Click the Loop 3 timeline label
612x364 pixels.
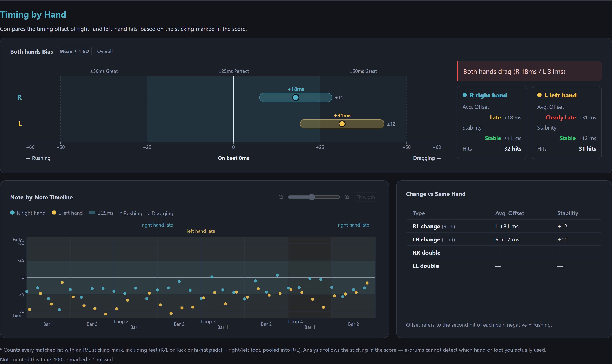point(208,321)
